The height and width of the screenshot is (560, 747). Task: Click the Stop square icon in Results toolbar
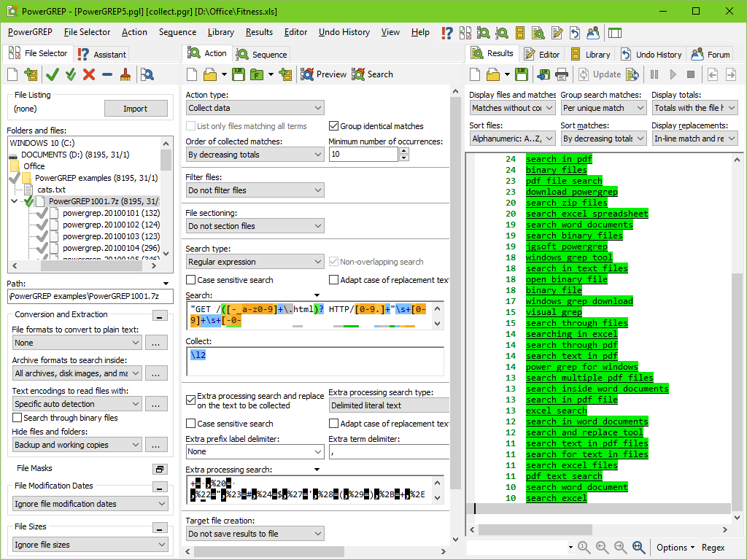pyautogui.click(x=691, y=74)
